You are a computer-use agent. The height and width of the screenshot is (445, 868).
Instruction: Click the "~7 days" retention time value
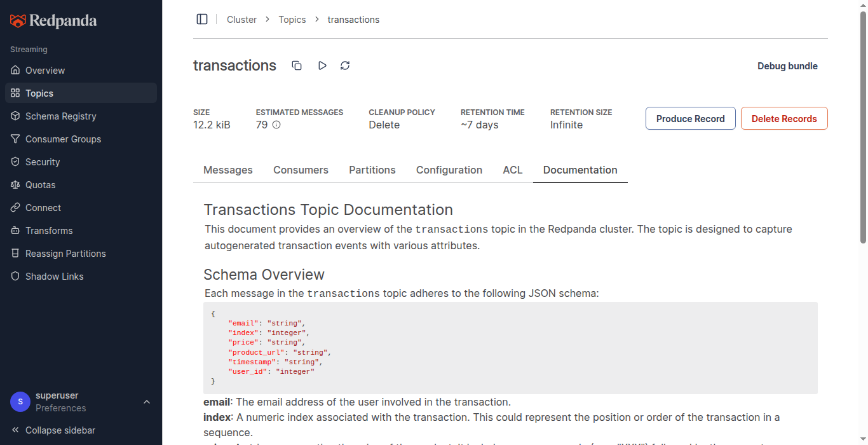(x=480, y=125)
